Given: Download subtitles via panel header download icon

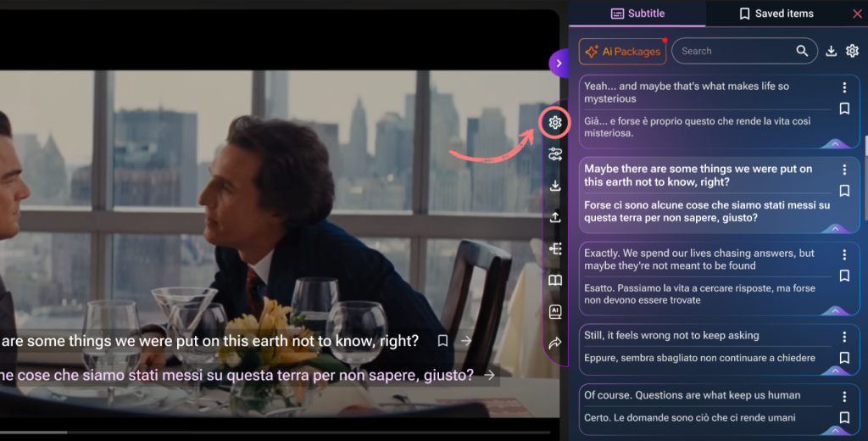Looking at the screenshot, I should pyautogui.click(x=831, y=51).
